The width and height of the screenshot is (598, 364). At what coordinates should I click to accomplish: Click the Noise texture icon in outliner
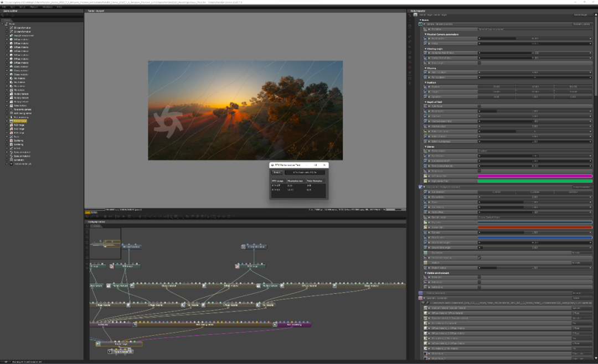(11, 106)
